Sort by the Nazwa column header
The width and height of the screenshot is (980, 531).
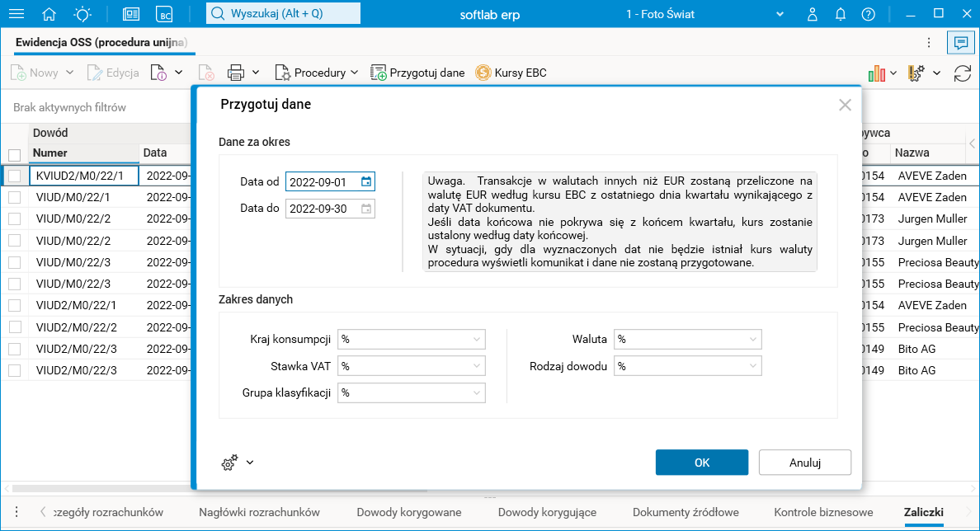(x=927, y=153)
